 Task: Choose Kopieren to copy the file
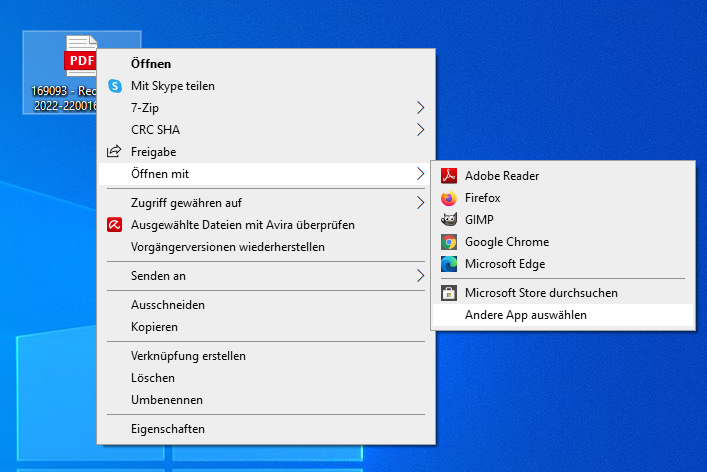(266, 327)
